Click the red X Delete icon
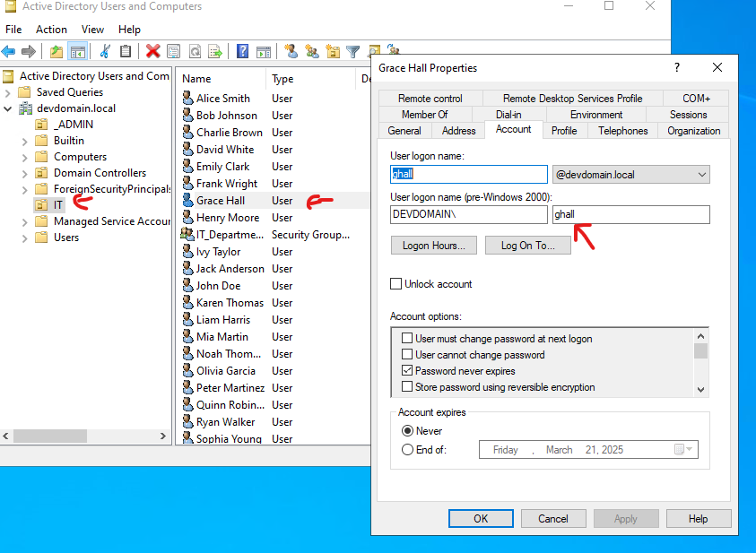The width and height of the screenshot is (756, 553). (x=152, y=51)
